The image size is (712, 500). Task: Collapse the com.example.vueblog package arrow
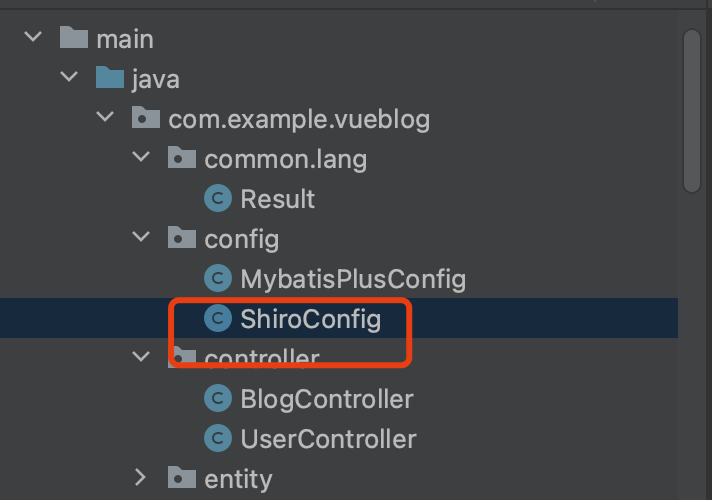(105, 119)
